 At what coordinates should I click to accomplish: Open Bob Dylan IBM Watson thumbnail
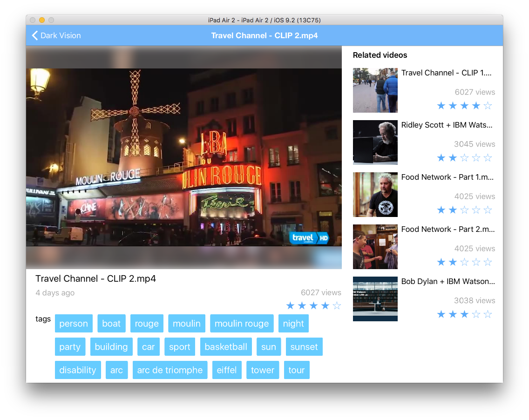click(x=375, y=299)
